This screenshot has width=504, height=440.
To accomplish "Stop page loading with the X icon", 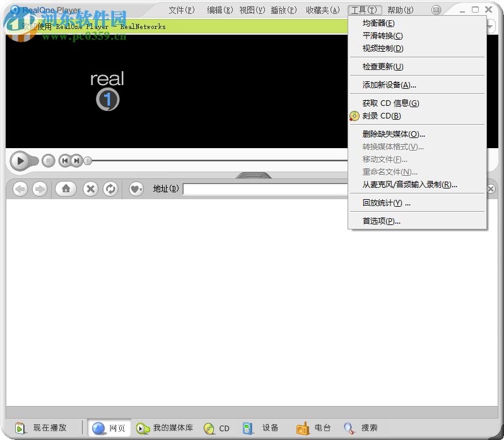I will click(91, 189).
